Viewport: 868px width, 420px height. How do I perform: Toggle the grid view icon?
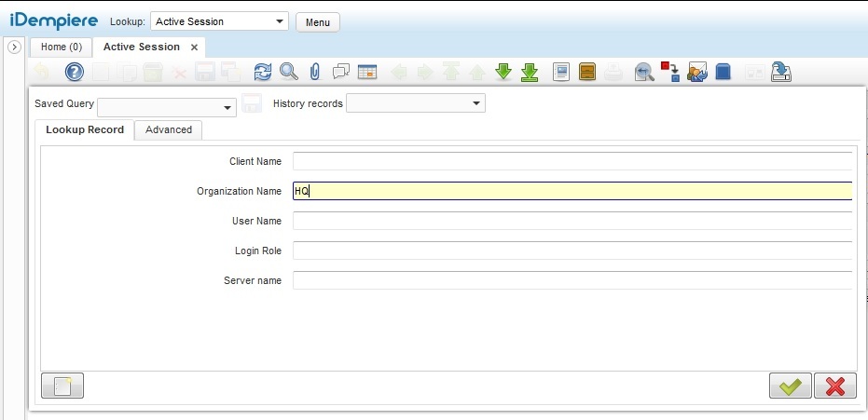(x=367, y=72)
